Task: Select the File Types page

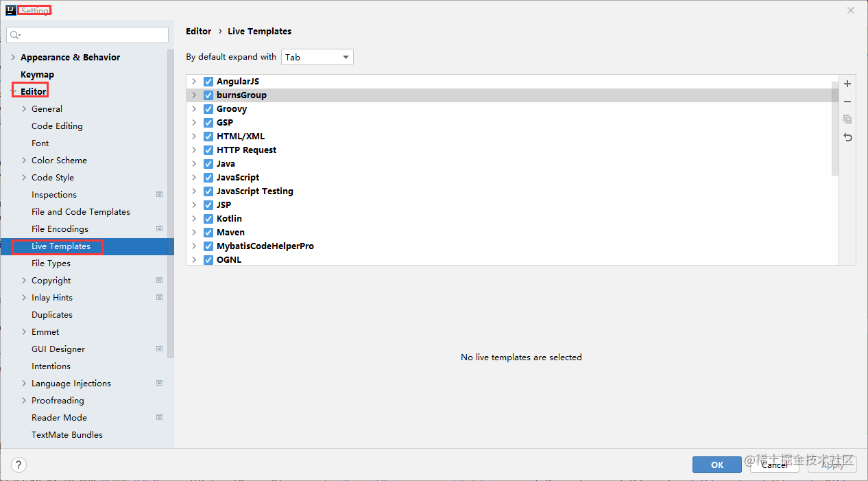Action: (51, 263)
